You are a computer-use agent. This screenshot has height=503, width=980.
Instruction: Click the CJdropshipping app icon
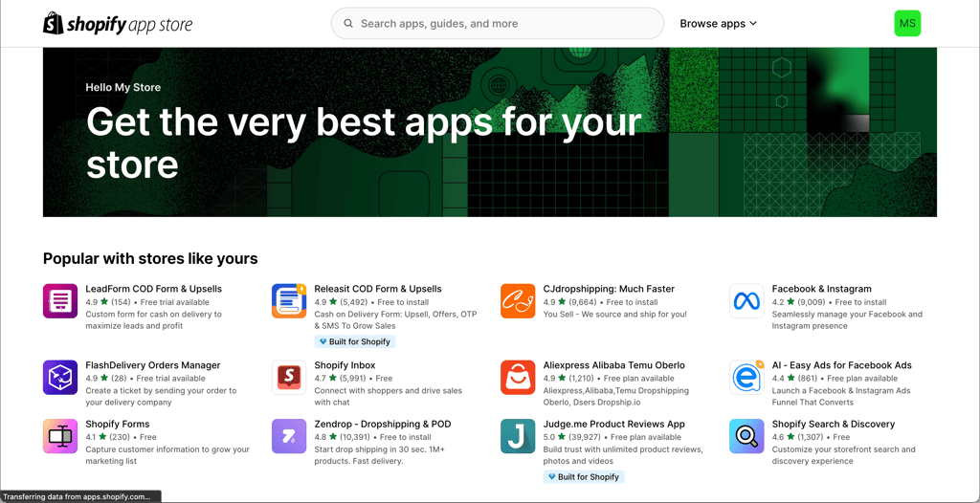click(518, 301)
